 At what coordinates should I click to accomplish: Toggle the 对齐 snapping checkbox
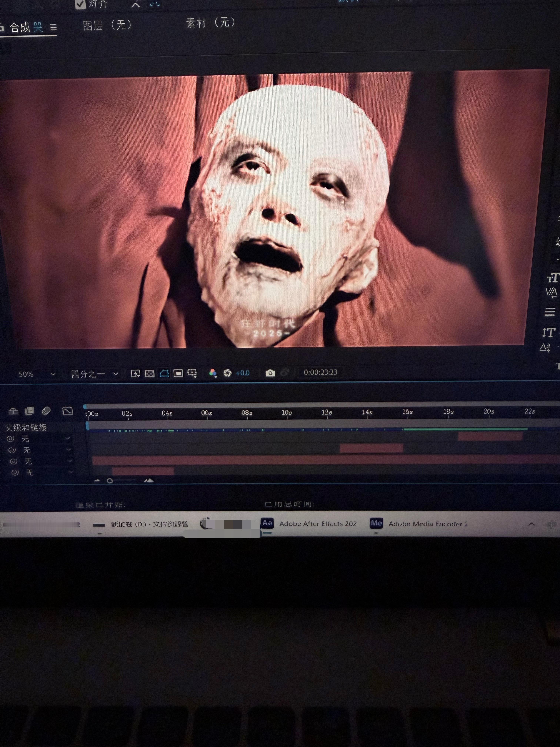(x=80, y=4)
